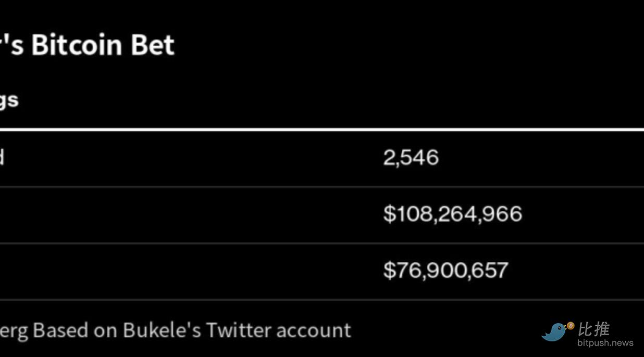Click thin divider beneath the $76,900,657 row
644x357 pixels.
click(322, 299)
